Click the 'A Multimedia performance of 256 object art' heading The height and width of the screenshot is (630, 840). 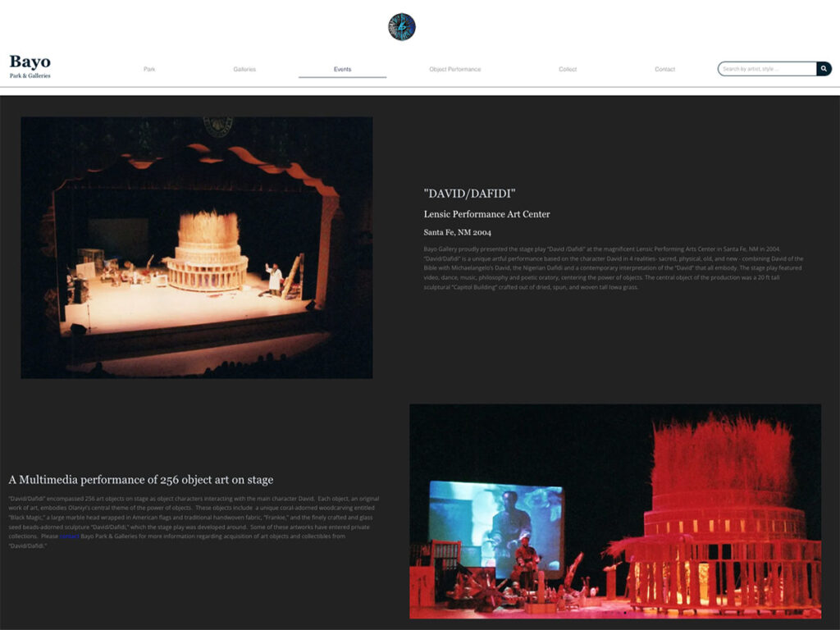(x=141, y=480)
